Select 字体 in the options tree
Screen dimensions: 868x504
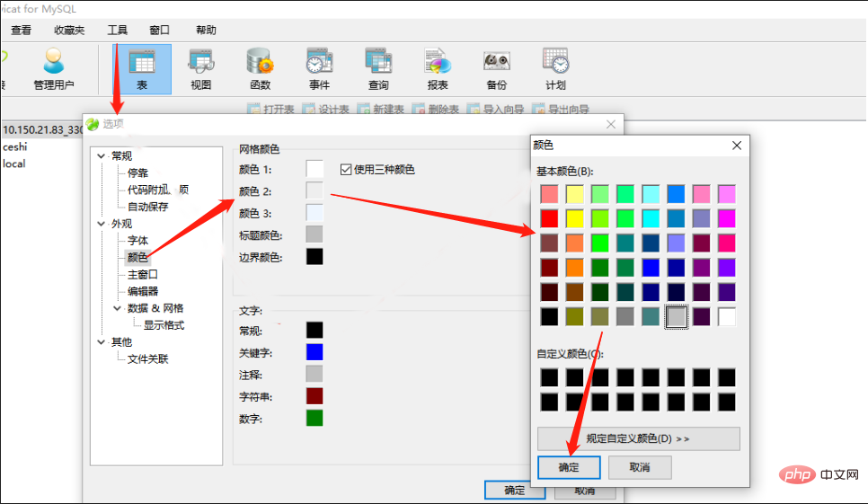pyautogui.click(x=137, y=241)
